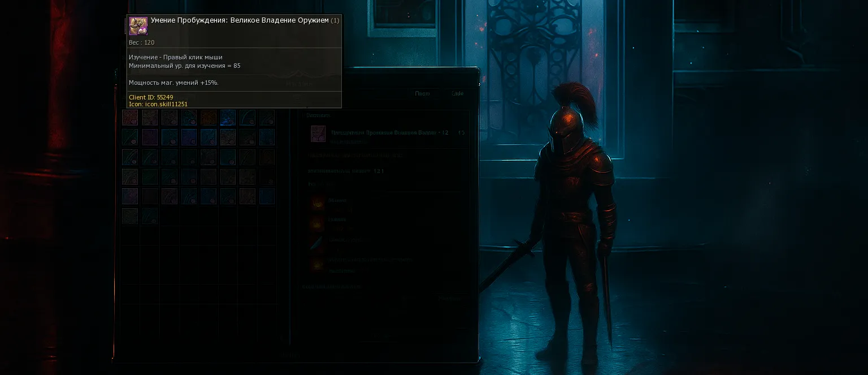868x375 pixels.
Task: Click the second item in the last inventory row
Action: [x=150, y=215]
